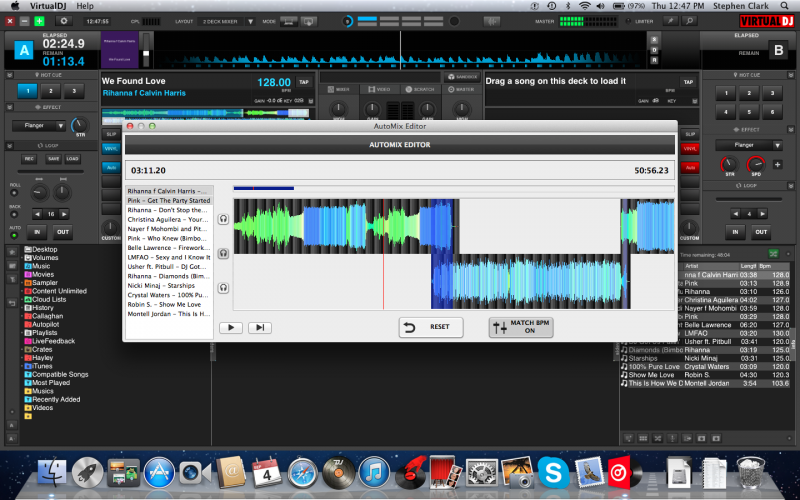Open Skype from the Dock

point(553,473)
